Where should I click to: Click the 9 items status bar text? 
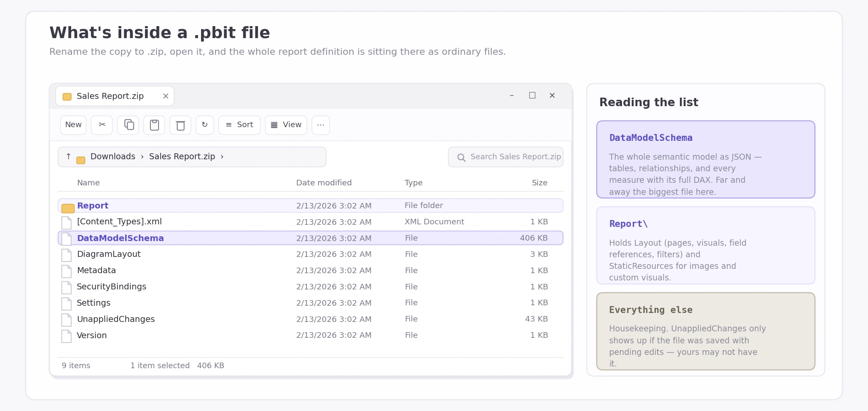click(76, 366)
